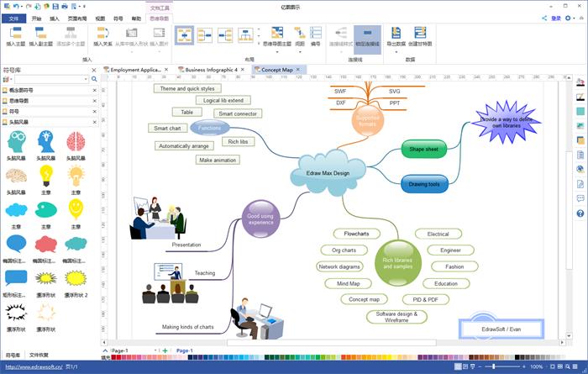588x374 pixels.
Task: Select the yellow light bulb symbol
Action: pos(46,176)
